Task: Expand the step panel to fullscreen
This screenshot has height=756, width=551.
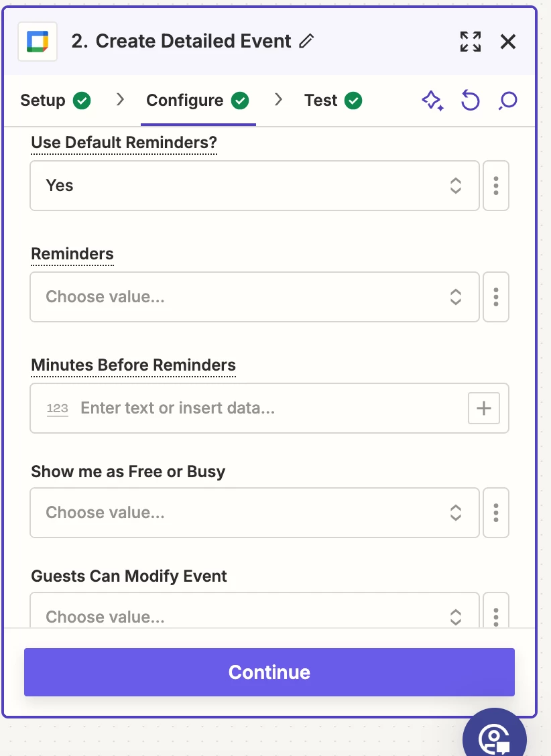Action: tap(471, 42)
